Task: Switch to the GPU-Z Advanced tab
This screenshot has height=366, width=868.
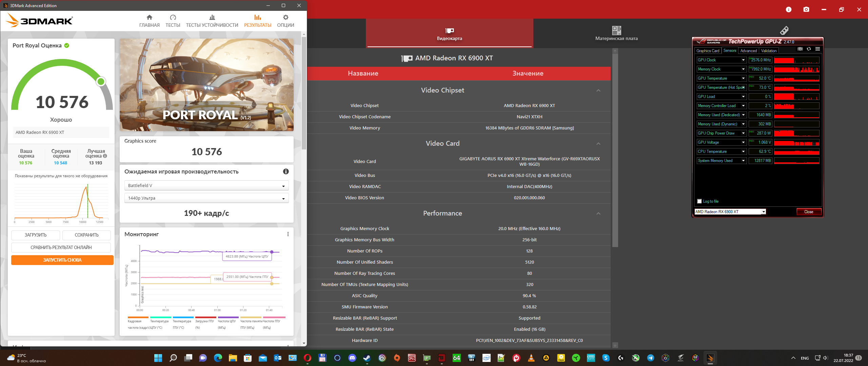Action: [748, 51]
